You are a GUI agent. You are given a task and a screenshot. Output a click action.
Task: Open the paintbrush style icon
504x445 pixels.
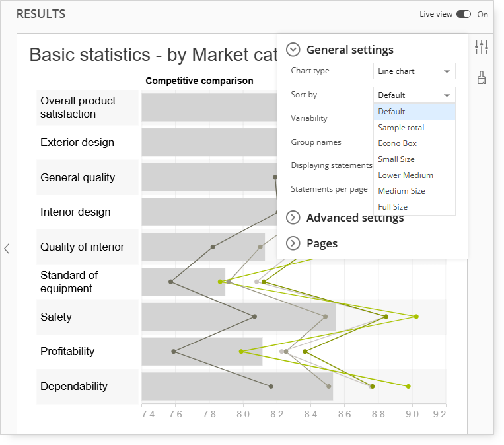(481, 77)
